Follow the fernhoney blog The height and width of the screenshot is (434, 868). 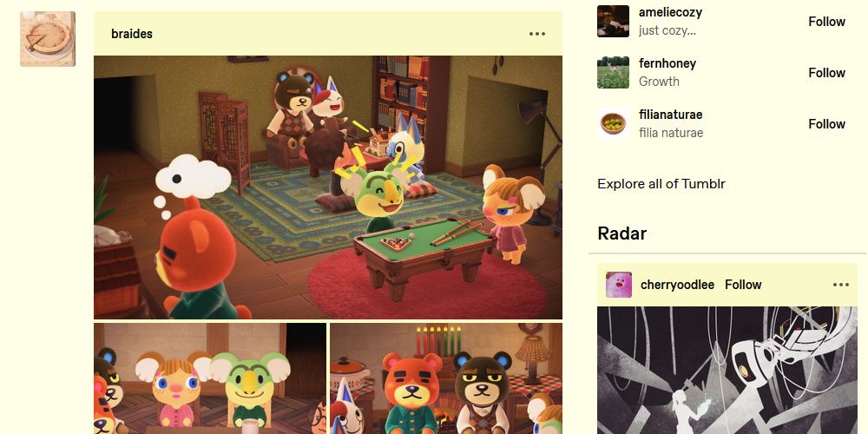click(826, 73)
